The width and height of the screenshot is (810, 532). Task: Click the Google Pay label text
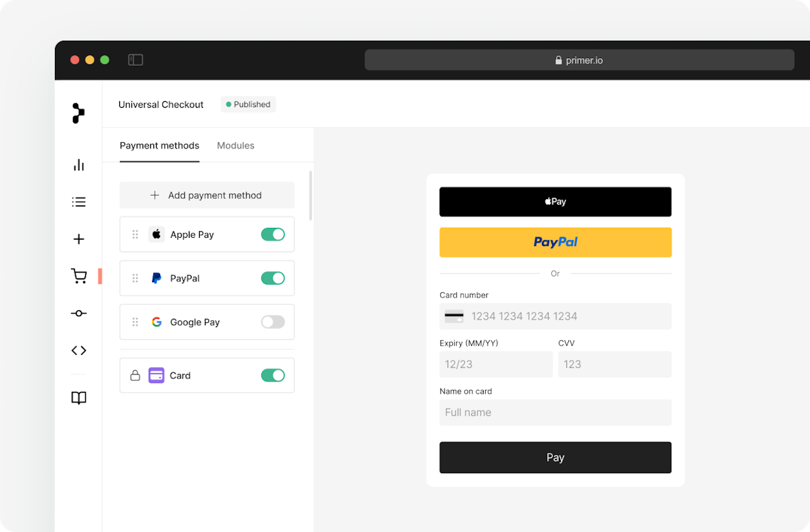click(x=195, y=322)
